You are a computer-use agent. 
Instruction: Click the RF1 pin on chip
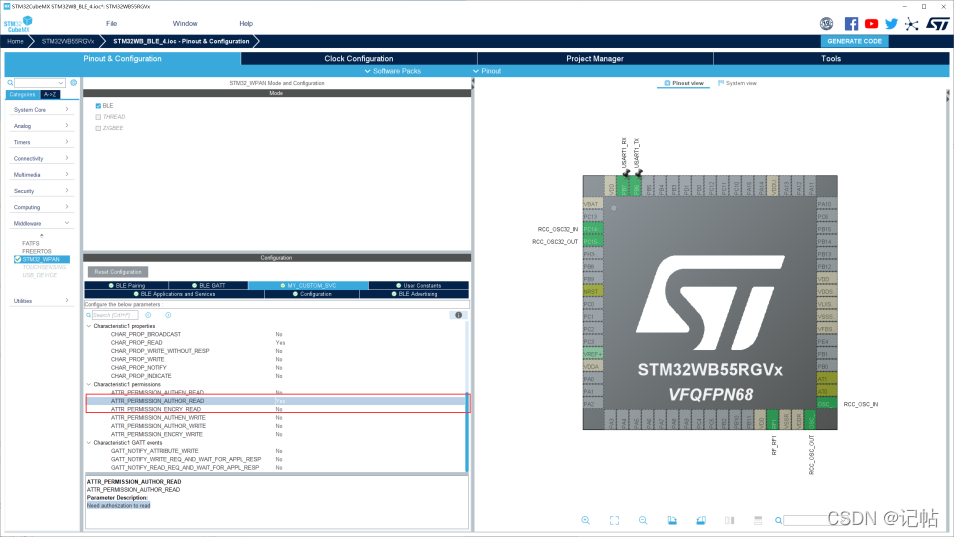pyautogui.click(x=773, y=420)
